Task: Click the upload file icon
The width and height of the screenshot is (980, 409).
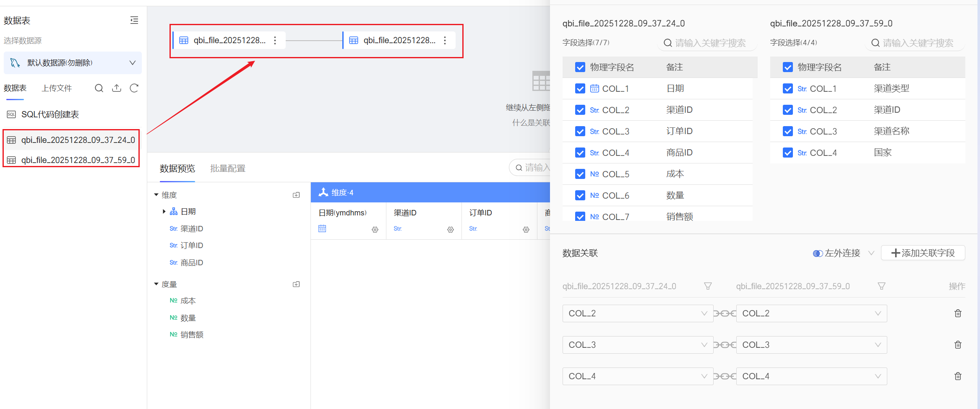Action: pyautogui.click(x=117, y=88)
